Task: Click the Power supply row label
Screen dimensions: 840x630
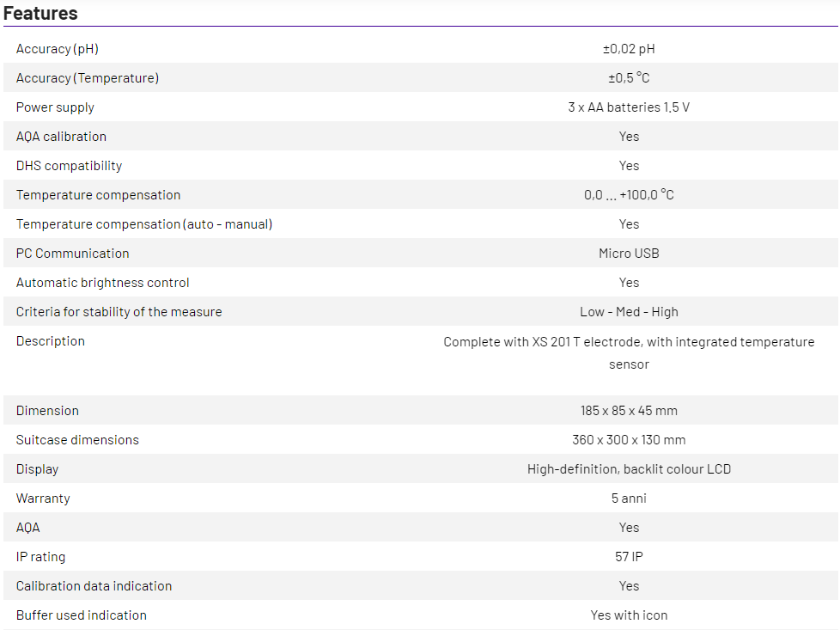Action: click(55, 107)
